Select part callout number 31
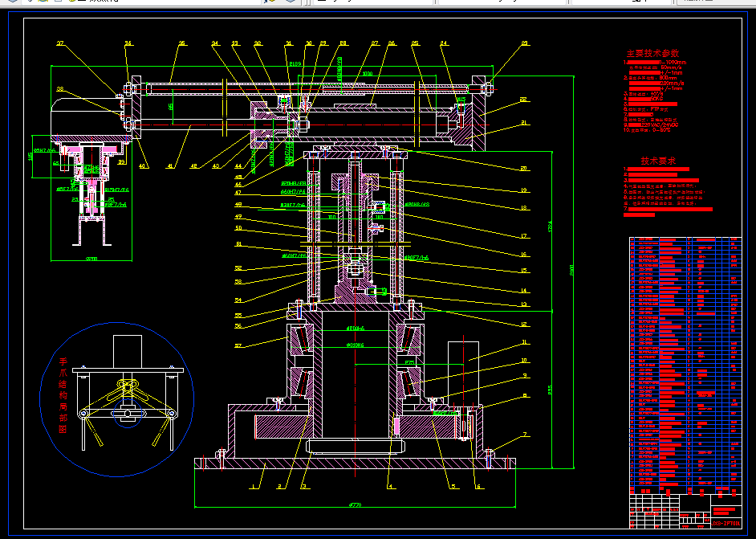This screenshot has width=756, height=539. pos(289,43)
